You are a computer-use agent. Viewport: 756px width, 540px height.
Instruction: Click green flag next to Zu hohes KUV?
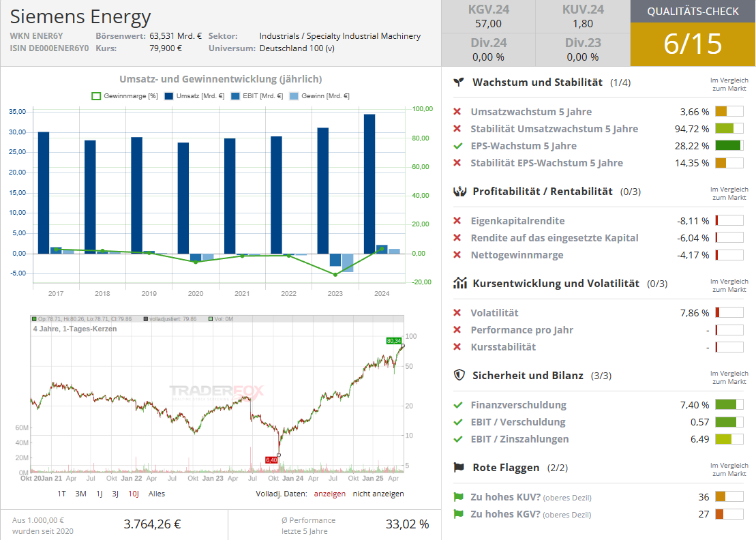(x=458, y=497)
